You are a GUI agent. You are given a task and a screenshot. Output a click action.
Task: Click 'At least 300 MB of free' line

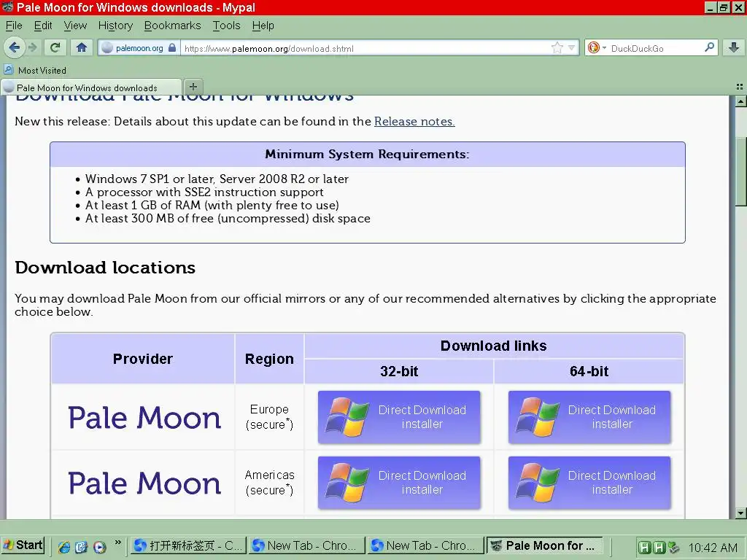[228, 219]
